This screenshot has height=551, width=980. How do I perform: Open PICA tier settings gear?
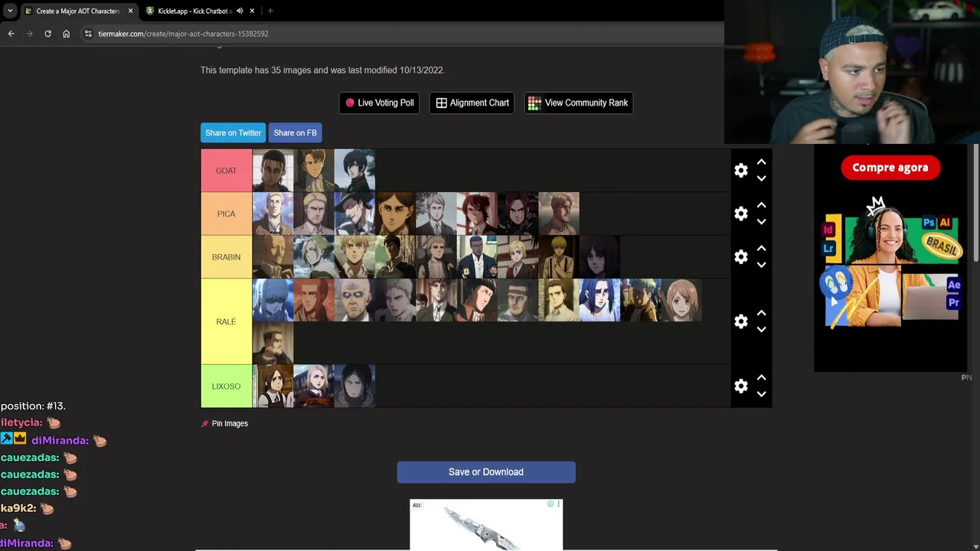[x=740, y=214]
